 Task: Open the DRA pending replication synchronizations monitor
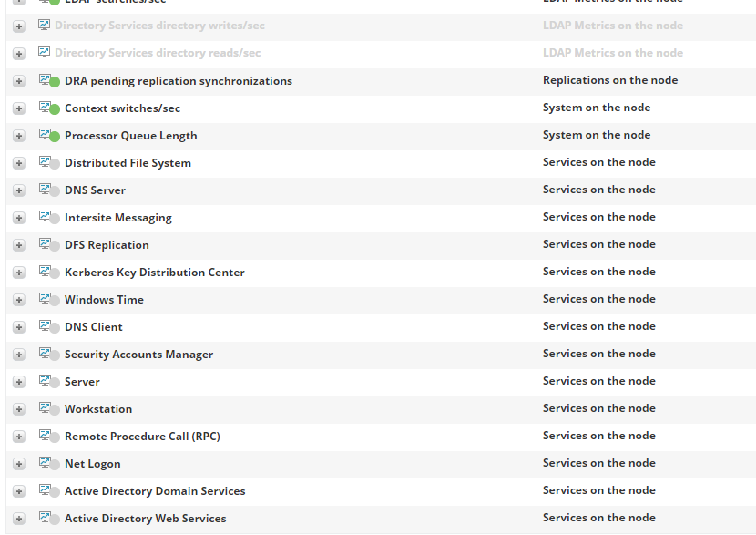pyautogui.click(x=179, y=81)
